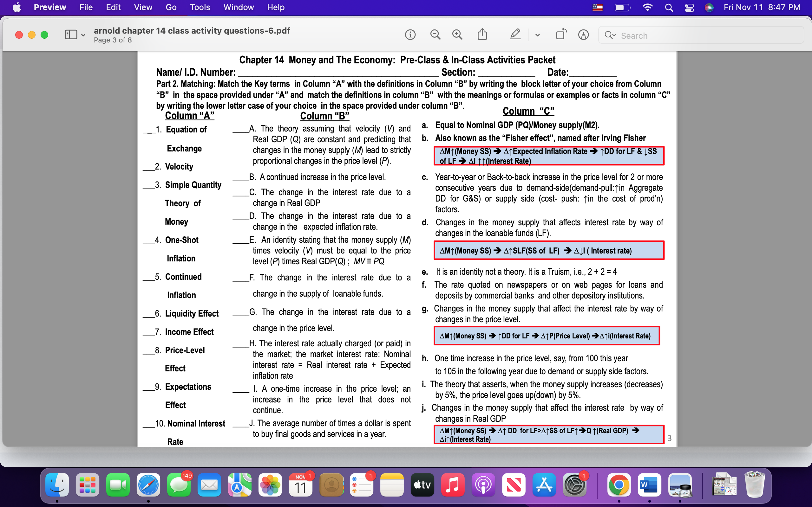Expand search options in the search field
The width and height of the screenshot is (812, 507).
(x=611, y=35)
